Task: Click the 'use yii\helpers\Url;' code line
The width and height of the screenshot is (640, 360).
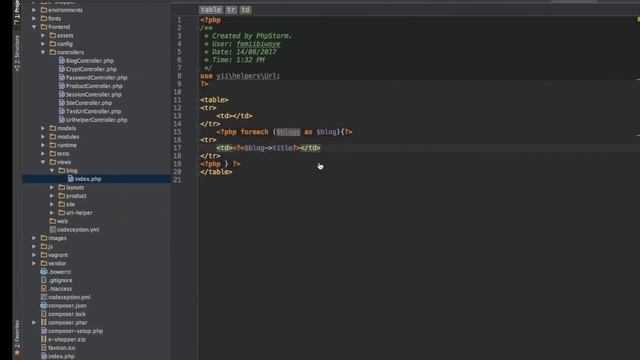Action: [240, 76]
